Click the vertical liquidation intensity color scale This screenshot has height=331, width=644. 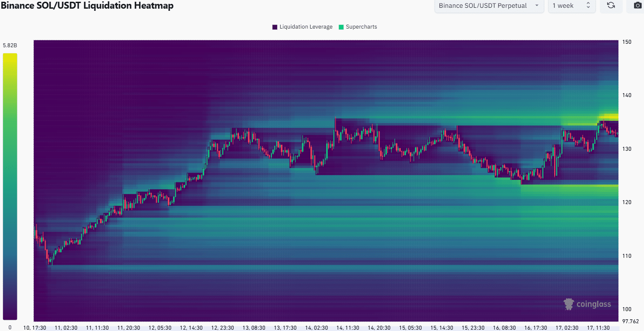point(10,186)
